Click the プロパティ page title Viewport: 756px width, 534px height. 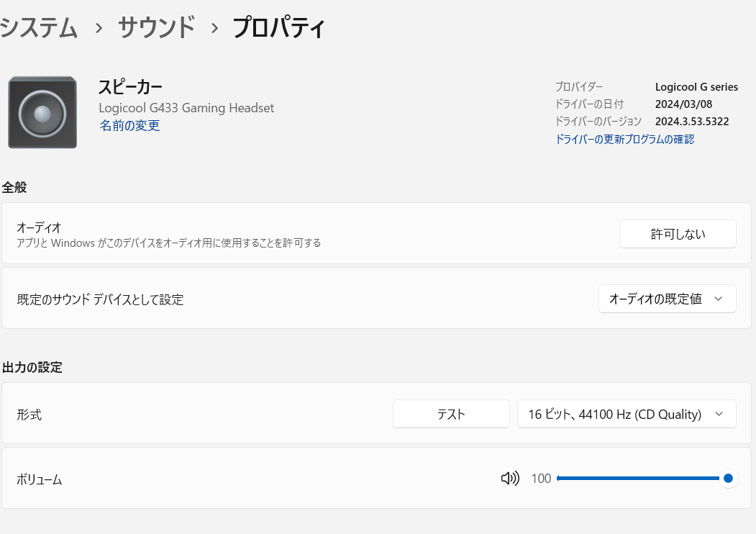(x=279, y=28)
